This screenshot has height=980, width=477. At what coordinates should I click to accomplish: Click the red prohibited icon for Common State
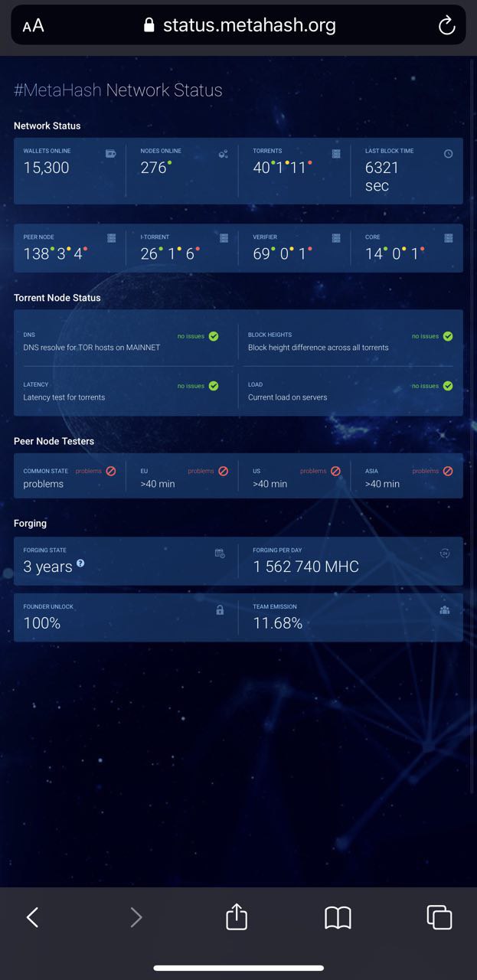click(111, 471)
